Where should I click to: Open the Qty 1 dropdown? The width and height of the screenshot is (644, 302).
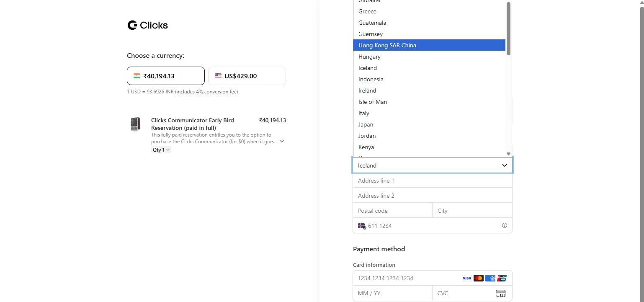click(161, 150)
